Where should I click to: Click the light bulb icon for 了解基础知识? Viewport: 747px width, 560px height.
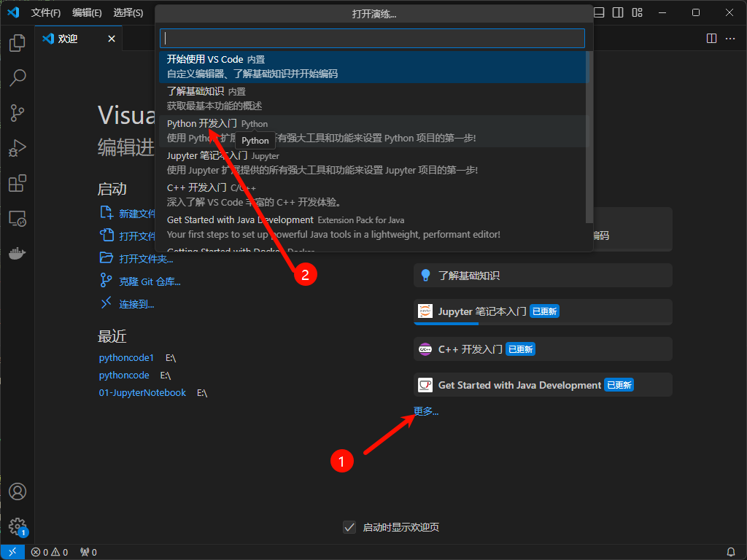tap(425, 275)
